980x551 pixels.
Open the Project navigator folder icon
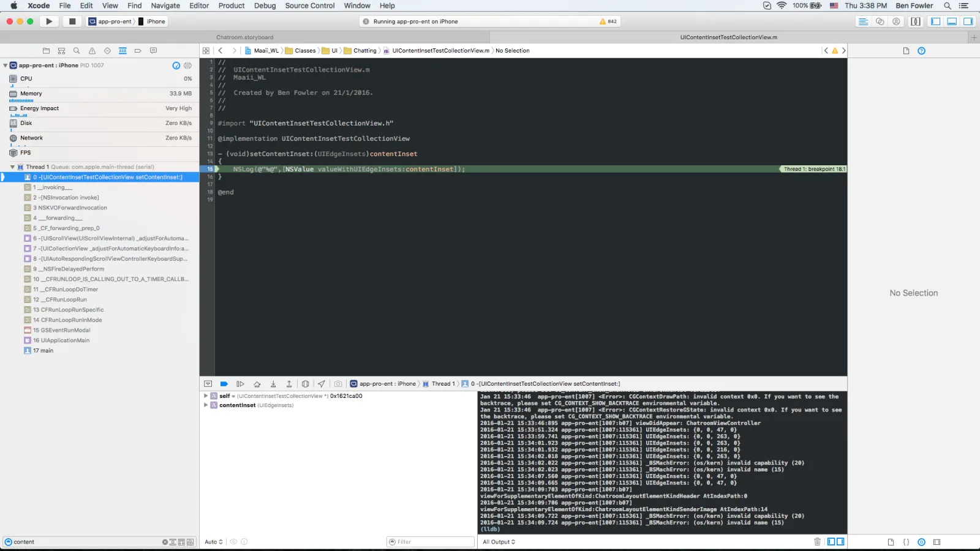[46, 51]
